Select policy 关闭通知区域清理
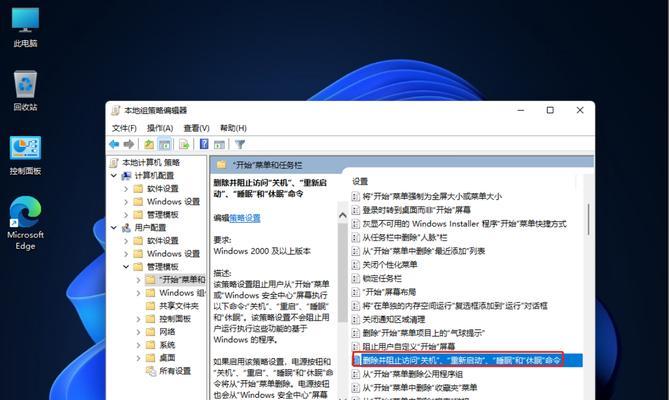The image size is (669, 400). [393, 319]
